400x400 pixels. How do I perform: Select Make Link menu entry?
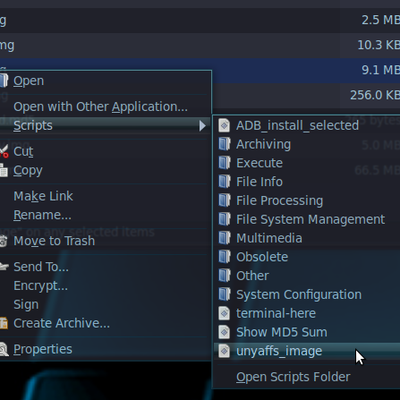43,196
